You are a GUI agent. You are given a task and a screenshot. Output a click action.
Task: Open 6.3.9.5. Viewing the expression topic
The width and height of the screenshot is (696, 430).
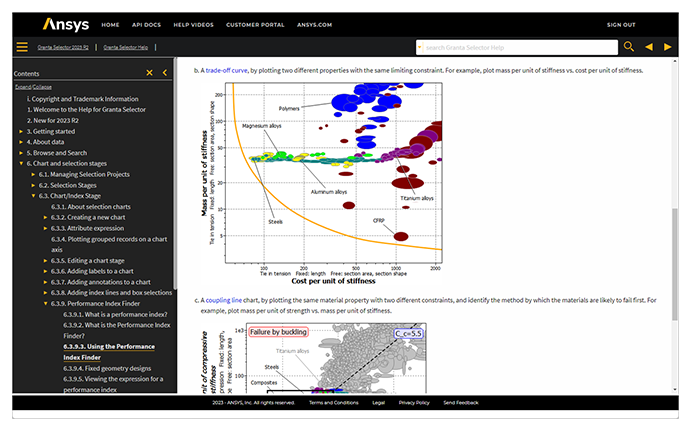[113, 384]
